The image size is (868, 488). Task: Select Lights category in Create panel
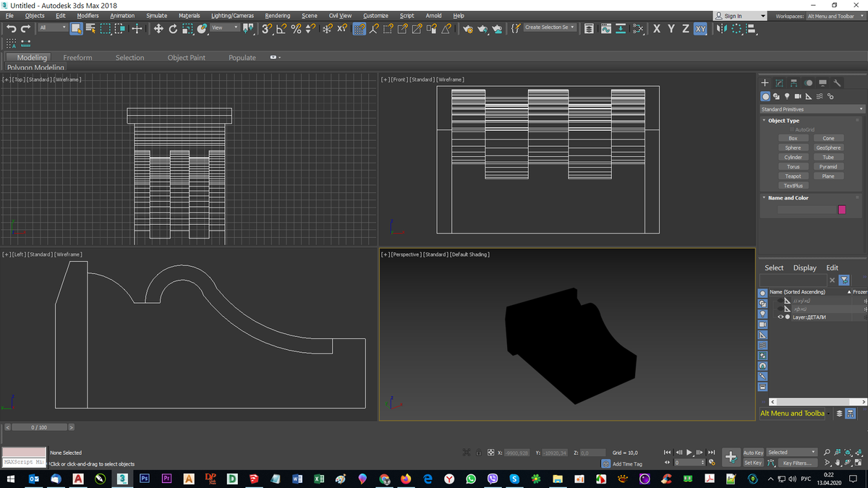[x=787, y=96]
